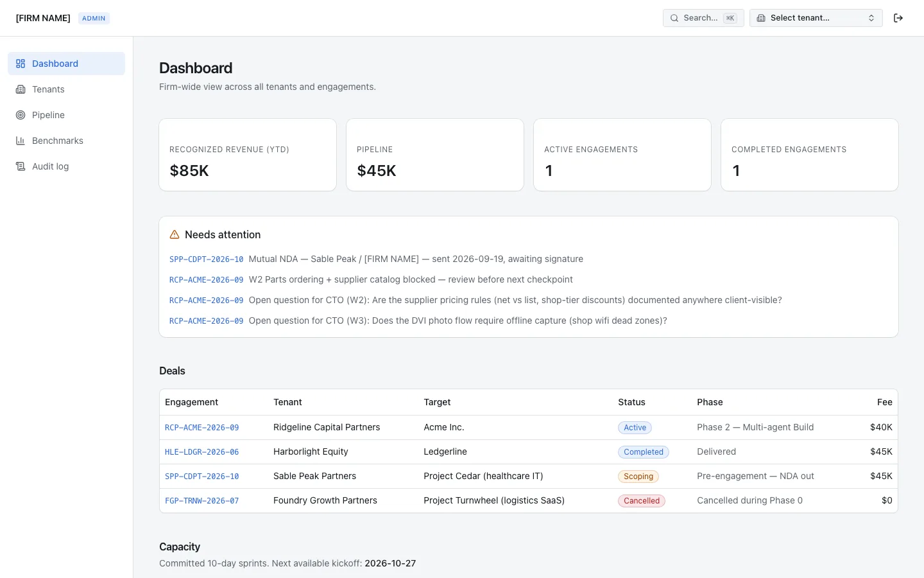The height and width of the screenshot is (578, 924).
Task: Click the $40K fee value
Action: pos(881,427)
